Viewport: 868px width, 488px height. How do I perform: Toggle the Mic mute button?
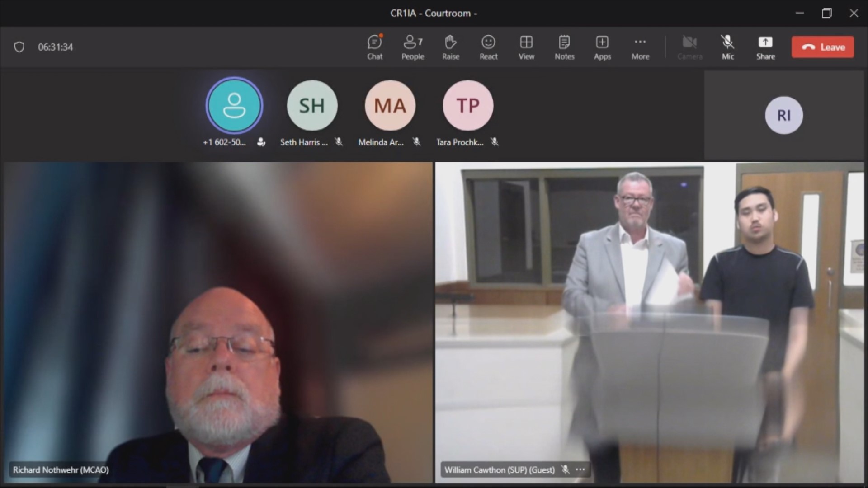(727, 47)
